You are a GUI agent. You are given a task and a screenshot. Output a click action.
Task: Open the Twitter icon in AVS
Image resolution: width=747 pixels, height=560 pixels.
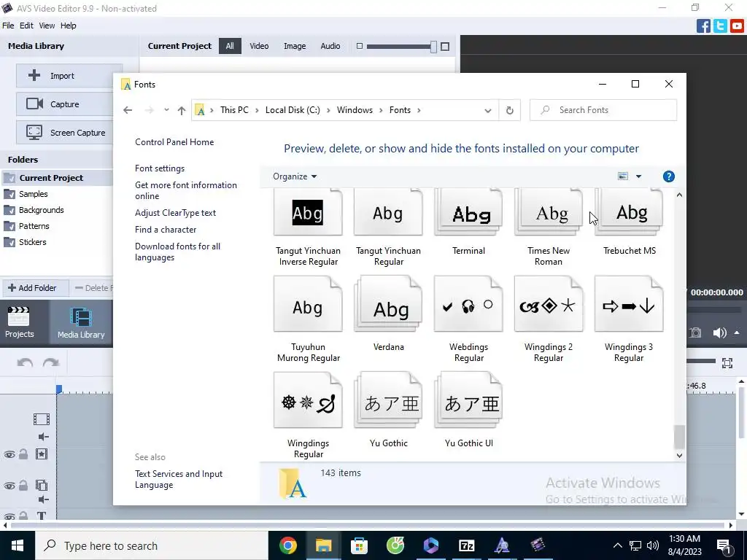coord(720,26)
